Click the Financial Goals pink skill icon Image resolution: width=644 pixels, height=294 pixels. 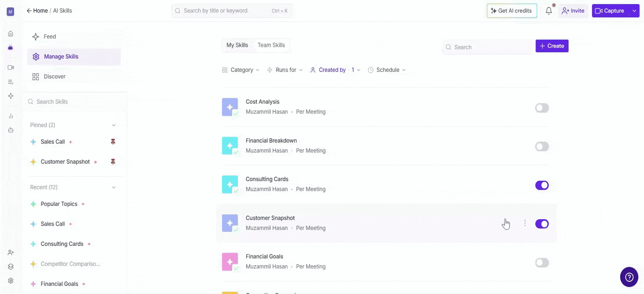tap(230, 262)
